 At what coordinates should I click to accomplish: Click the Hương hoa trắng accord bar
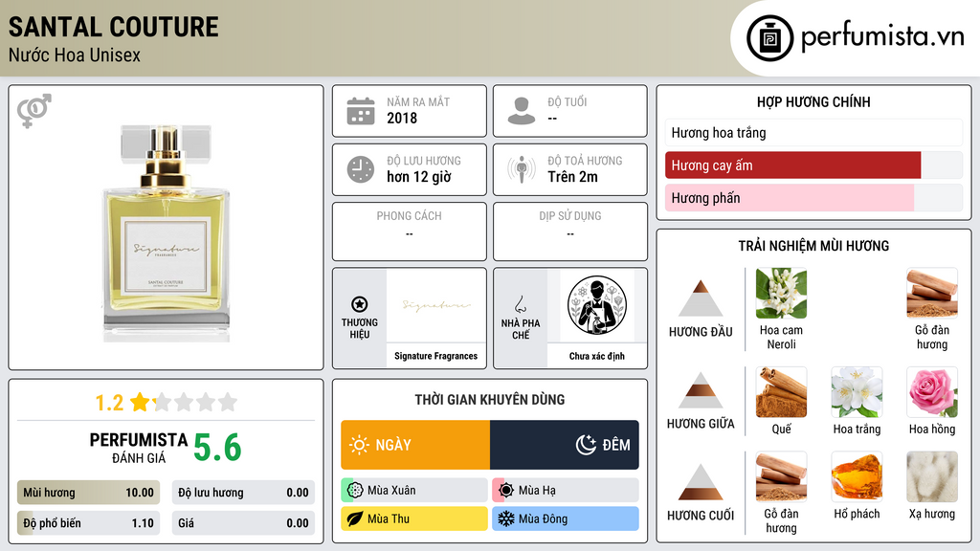813,132
